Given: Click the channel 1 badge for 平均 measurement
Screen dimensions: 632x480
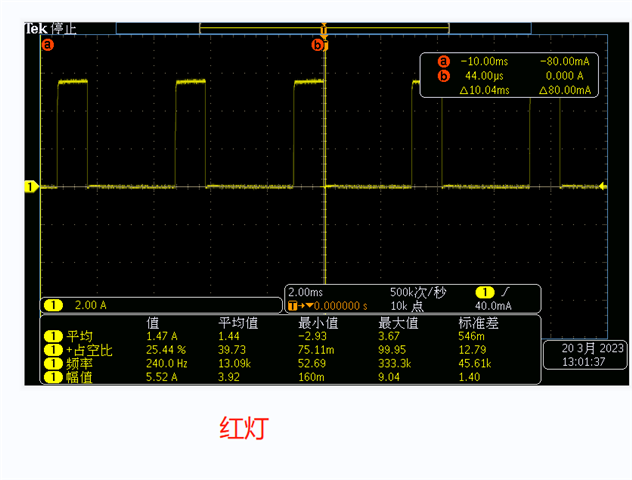Looking at the screenshot, I should point(53,336).
